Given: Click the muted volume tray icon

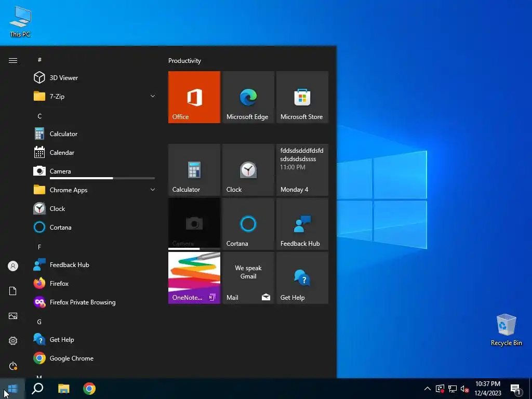Looking at the screenshot, I should pyautogui.click(x=464, y=389).
